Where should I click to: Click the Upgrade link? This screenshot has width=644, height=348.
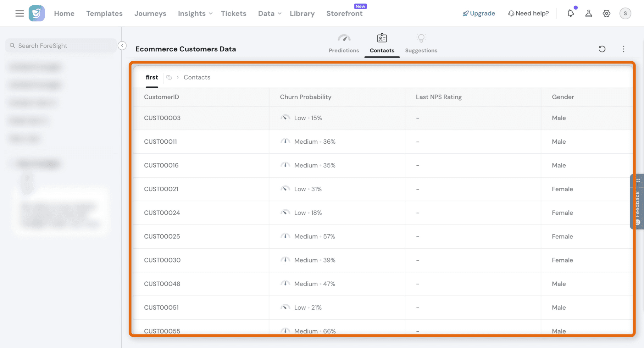479,13
